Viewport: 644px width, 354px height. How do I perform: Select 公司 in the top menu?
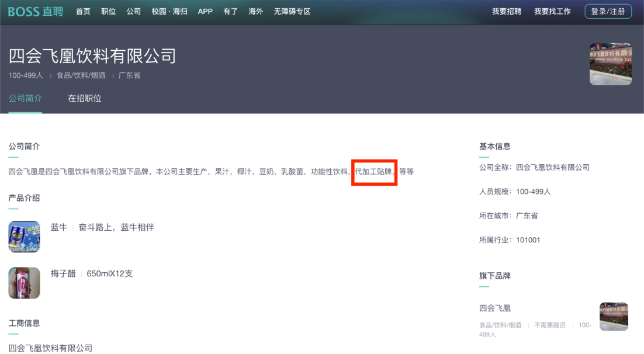[x=134, y=12]
